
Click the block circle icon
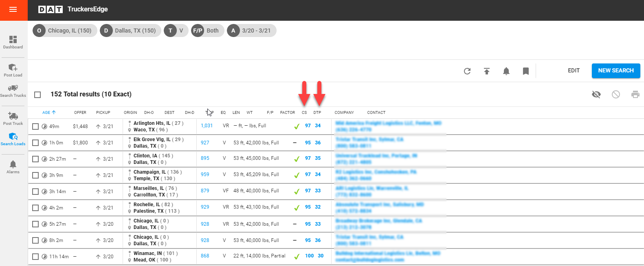point(616,94)
